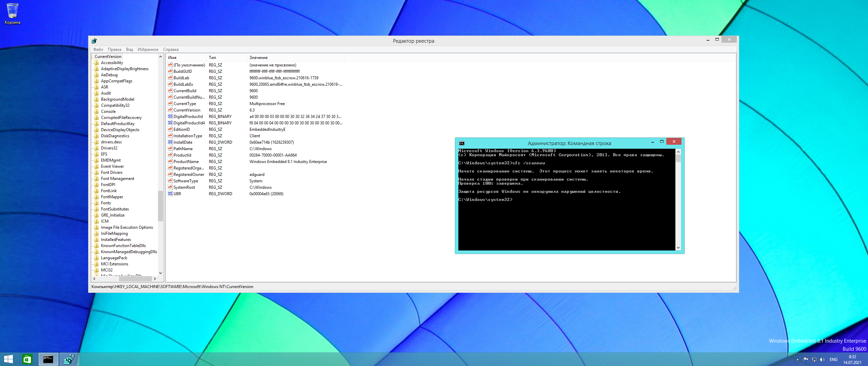Launch the Windows Store taskbar icon
868x366 pixels.
coord(27,359)
